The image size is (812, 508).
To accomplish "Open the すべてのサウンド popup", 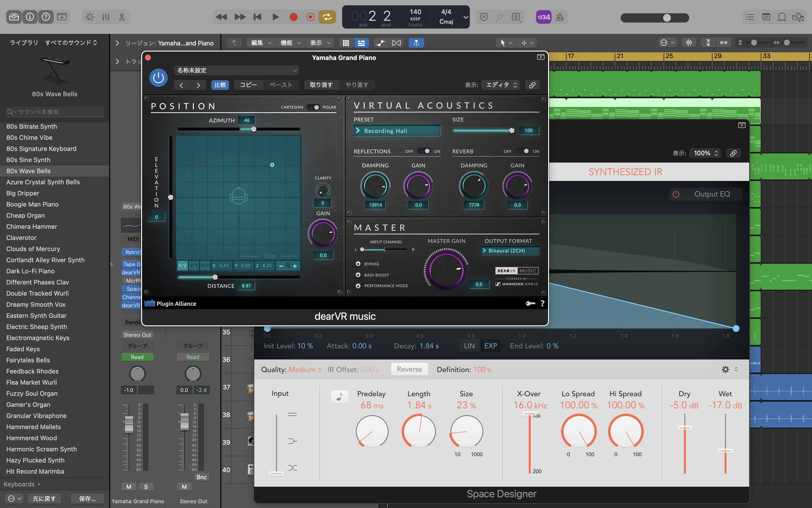I will (71, 43).
